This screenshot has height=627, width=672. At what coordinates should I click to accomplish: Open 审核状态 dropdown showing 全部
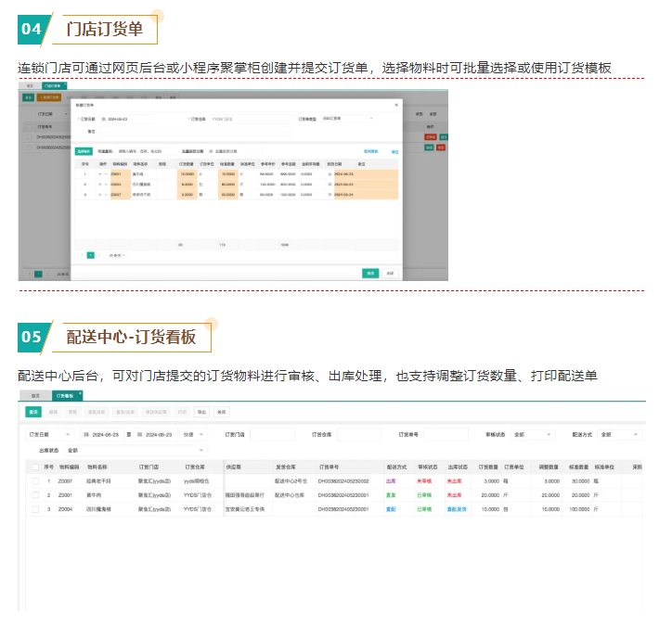tap(533, 435)
